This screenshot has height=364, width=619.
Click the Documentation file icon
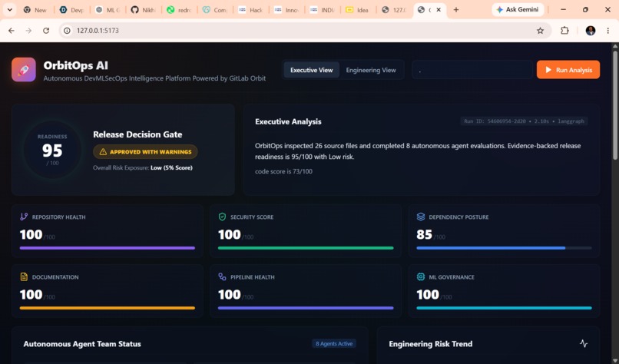[x=24, y=276]
